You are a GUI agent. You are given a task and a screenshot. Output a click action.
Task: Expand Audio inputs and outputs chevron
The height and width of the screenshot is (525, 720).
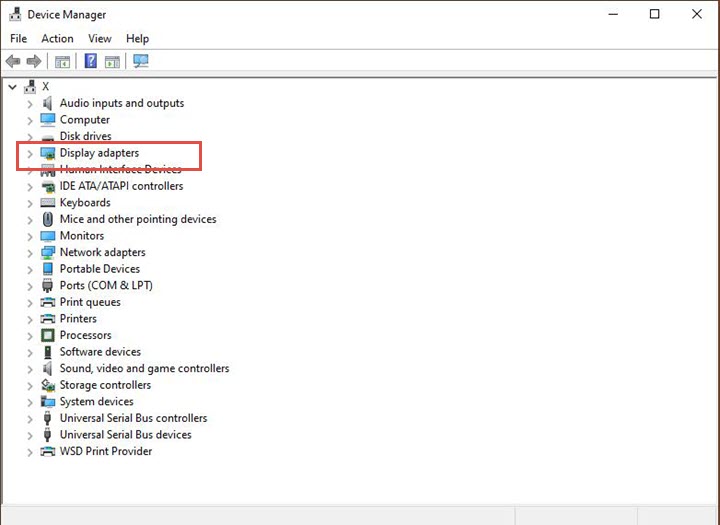tap(30, 104)
